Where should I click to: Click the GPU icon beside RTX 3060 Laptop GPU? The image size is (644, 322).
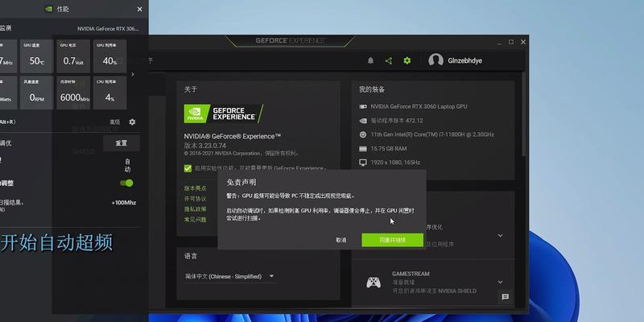tap(363, 107)
